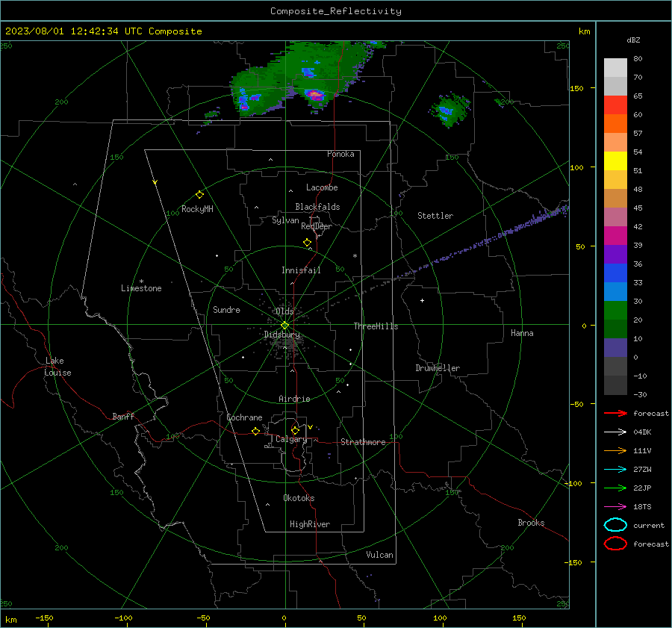Viewport: 672px width, 628px height.
Task: Click the Brooks city label
Action: (x=531, y=523)
